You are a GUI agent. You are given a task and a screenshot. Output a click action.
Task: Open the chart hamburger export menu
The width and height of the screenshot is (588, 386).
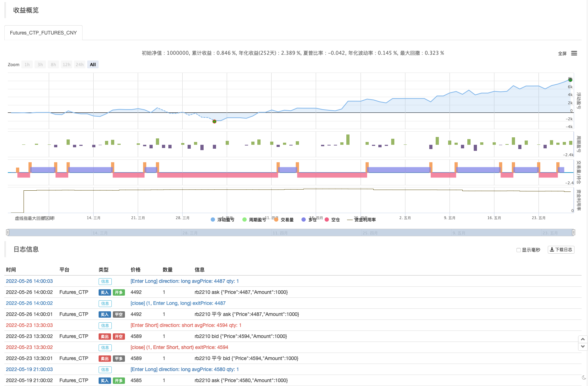[x=574, y=53]
